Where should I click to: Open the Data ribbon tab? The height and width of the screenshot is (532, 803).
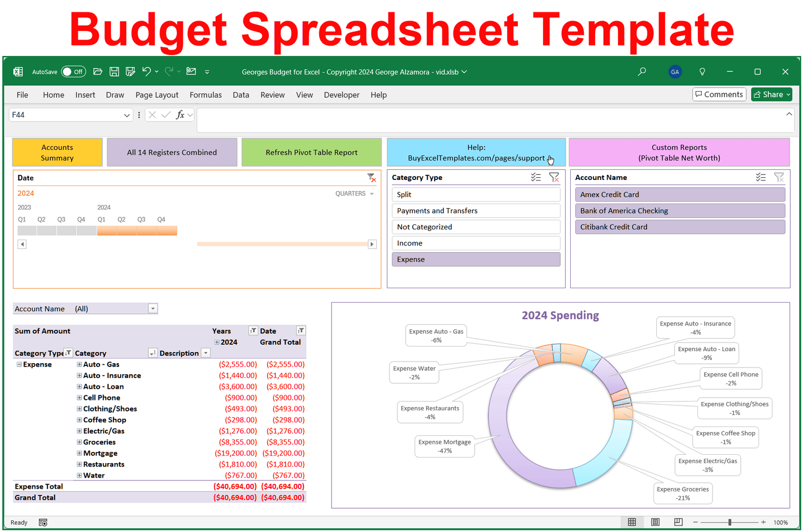pos(241,95)
